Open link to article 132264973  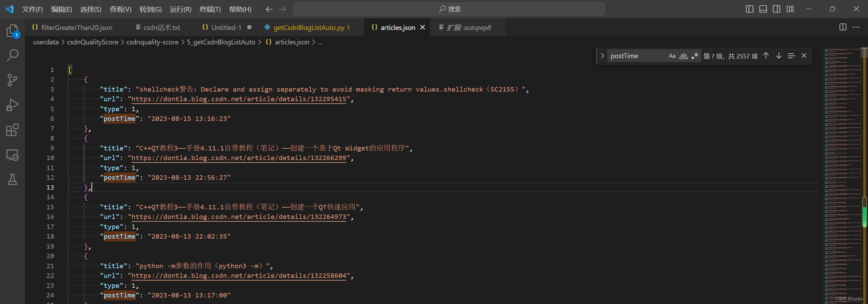coord(239,217)
